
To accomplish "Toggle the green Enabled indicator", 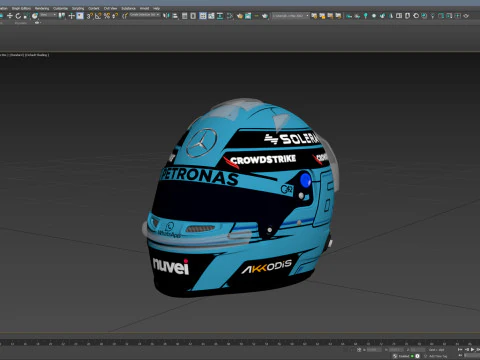I will (x=412, y=356).
